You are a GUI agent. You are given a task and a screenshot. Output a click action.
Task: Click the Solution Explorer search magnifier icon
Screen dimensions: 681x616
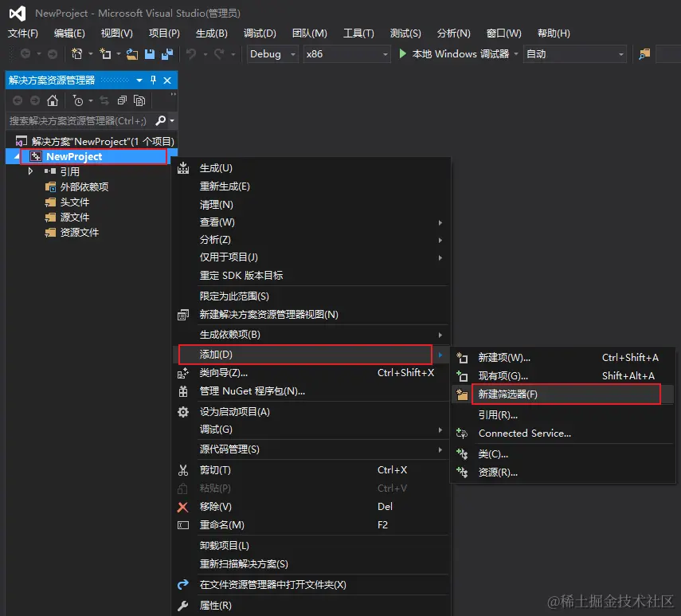161,120
